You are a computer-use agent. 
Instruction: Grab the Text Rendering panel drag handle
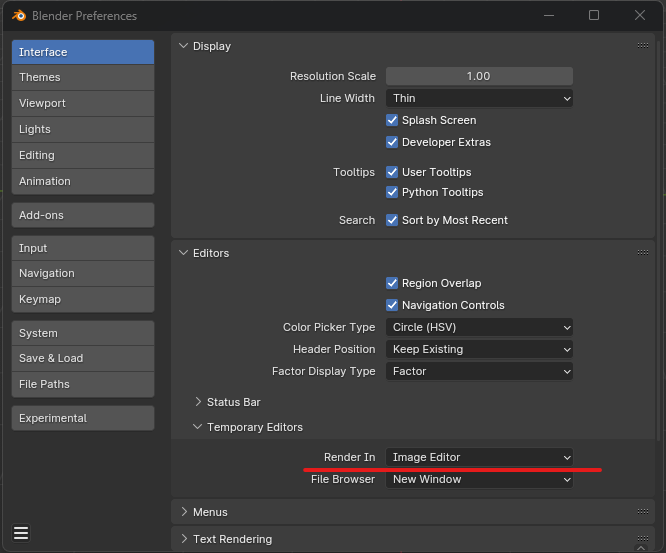pos(643,538)
